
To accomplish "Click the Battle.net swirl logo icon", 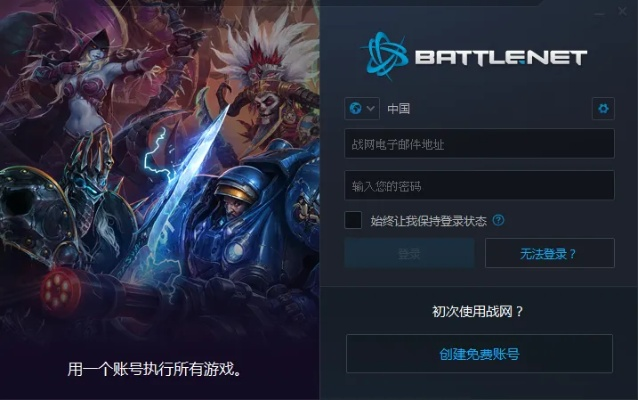I will pyautogui.click(x=385, y=55).
